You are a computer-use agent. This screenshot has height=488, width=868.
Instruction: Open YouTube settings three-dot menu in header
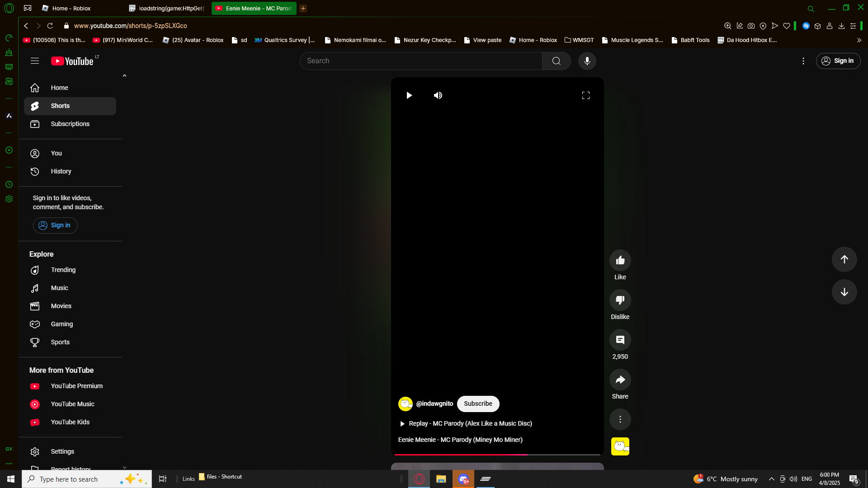point(803,61)
